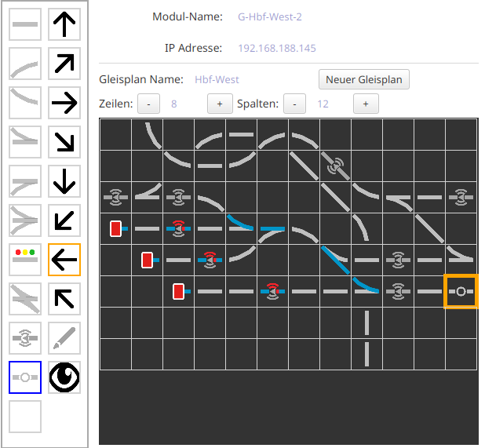The image size is (485, 448).
Task: Select the down-left diagonal arrow tool
Action: (x=64, y=220)
